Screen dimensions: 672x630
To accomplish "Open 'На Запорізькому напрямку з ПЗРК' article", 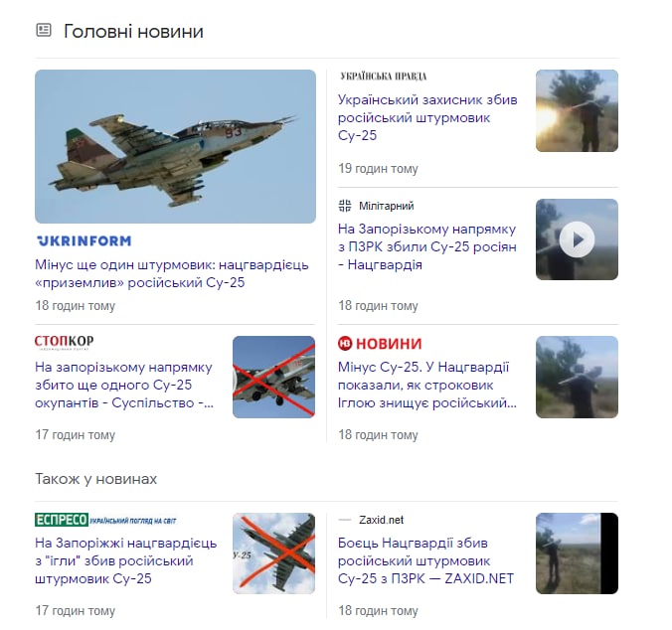I will [426, 247].
